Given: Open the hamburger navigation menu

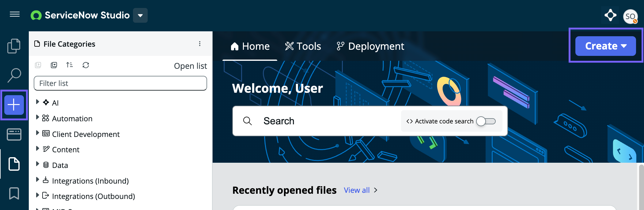Looking at the screenshot, I should pos(15,14).
